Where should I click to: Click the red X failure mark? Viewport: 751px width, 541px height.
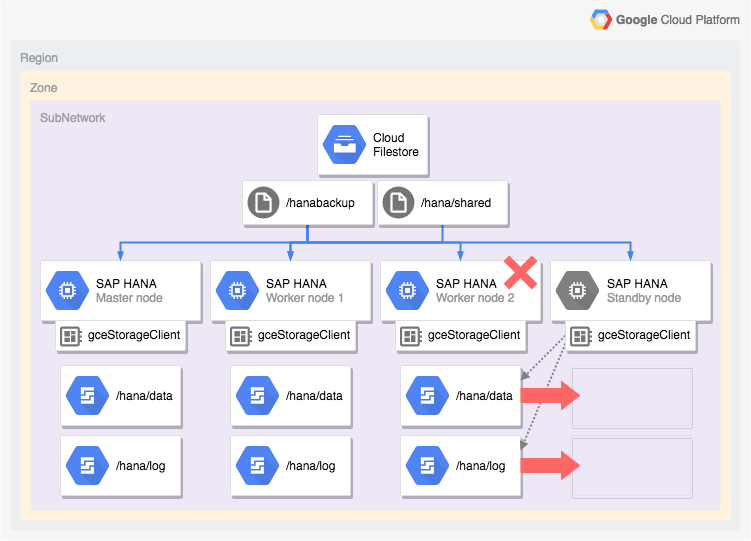[x=519, y=272]
